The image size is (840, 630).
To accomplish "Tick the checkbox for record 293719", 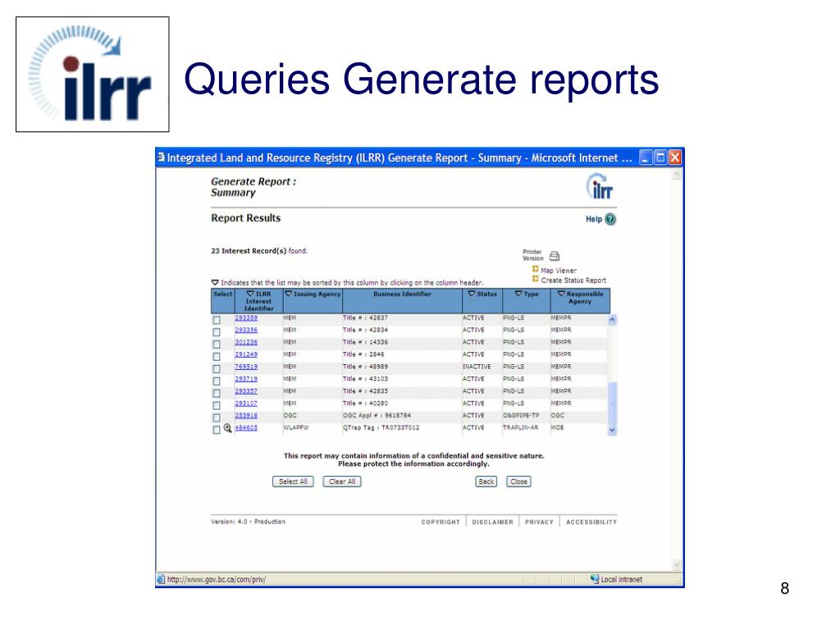I will point(217,381).
